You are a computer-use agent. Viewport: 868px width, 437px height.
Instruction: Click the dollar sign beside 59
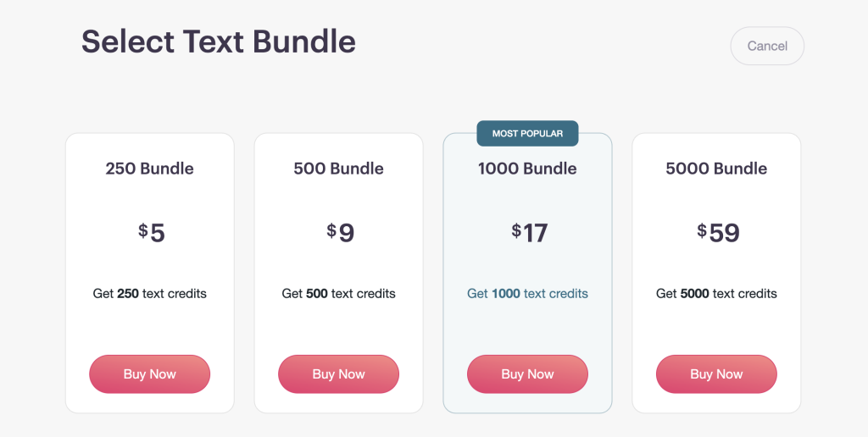coord(702,230)
